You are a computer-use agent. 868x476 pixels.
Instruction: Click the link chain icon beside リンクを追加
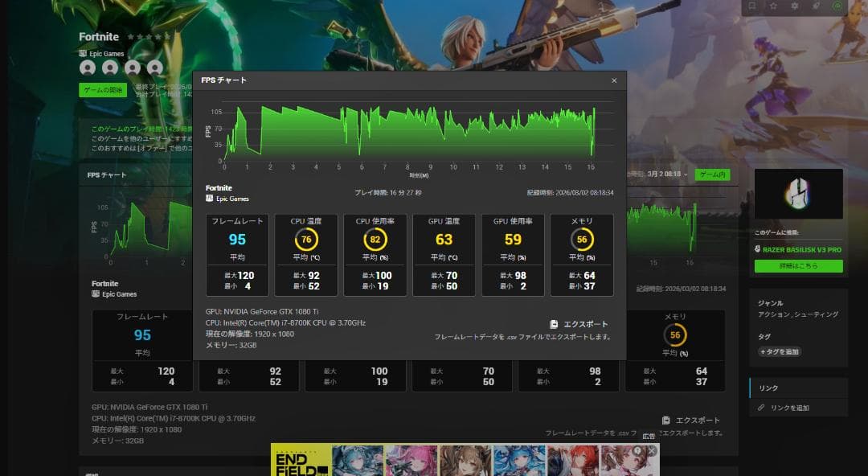pos(761,408)
